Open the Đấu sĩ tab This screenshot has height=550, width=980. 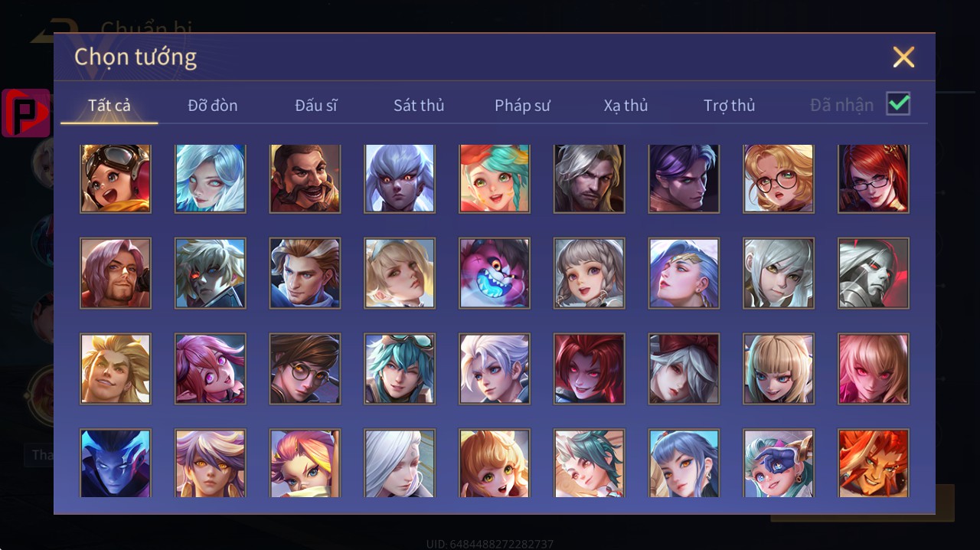316,106
